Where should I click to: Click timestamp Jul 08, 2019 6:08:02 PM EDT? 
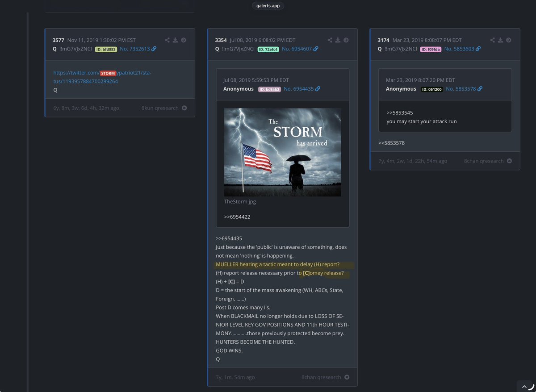point(263,40)
